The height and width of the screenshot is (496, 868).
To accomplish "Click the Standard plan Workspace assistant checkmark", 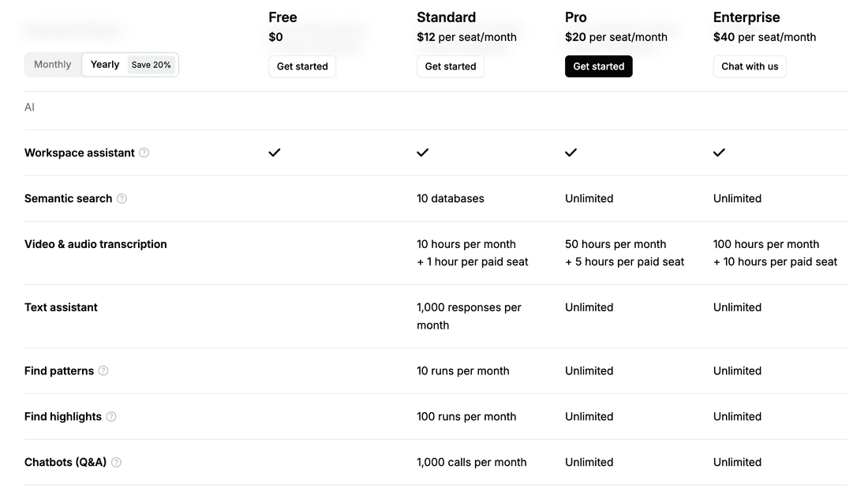I will (x=423, y=152).
